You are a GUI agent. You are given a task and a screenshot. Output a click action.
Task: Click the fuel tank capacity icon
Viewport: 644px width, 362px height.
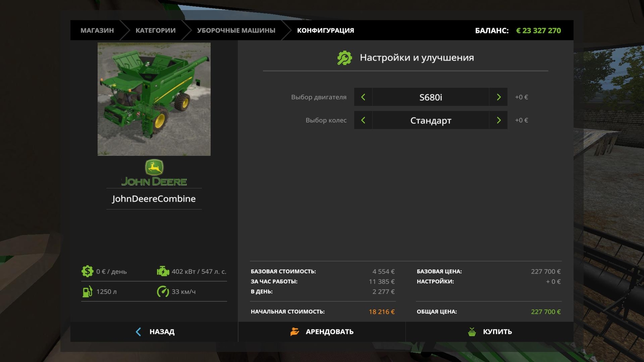[87, 292]
